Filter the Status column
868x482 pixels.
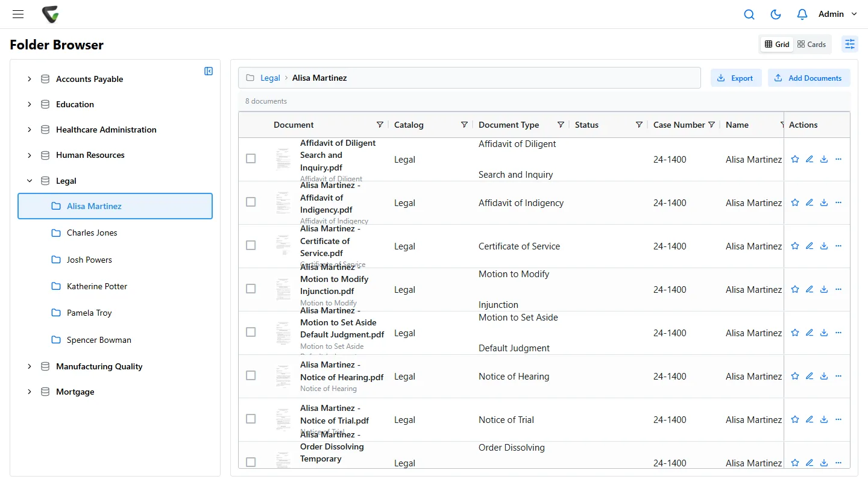(x=639, y=125)
